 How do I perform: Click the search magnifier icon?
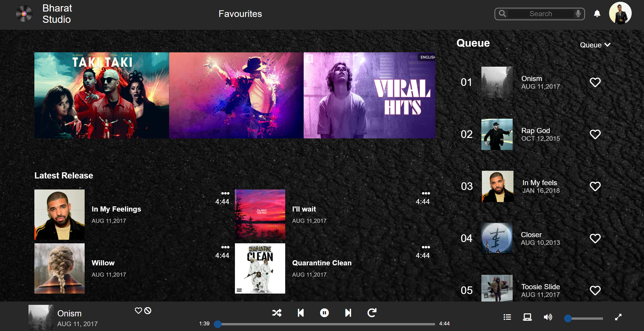pos(502,14)
